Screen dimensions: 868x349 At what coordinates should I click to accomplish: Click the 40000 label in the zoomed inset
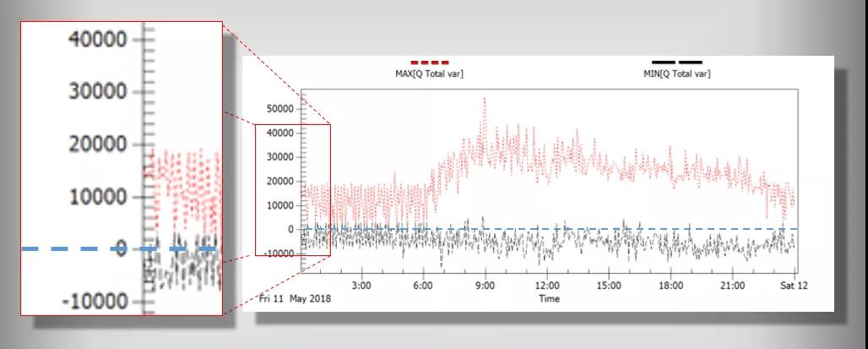point(98,40)
